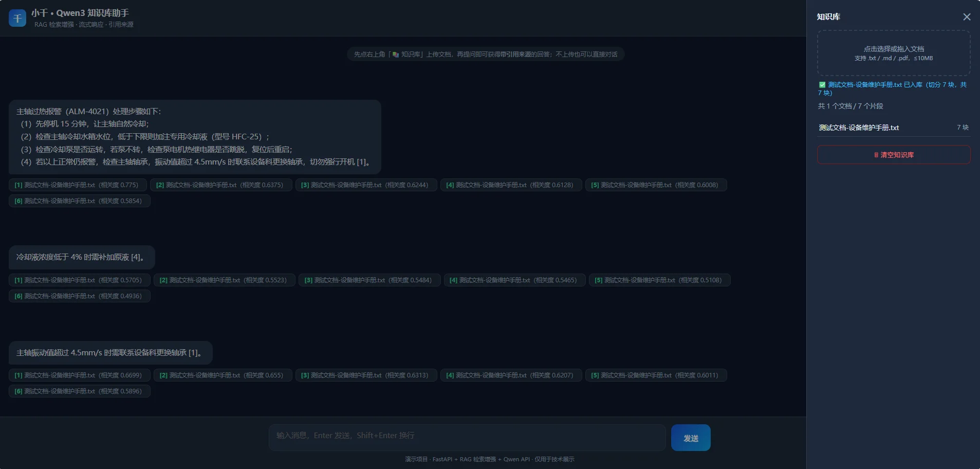Click the 主轴振动值超过 4.5mm/s answer message
This screenshot has height=469, width=980.
point(110,353)
